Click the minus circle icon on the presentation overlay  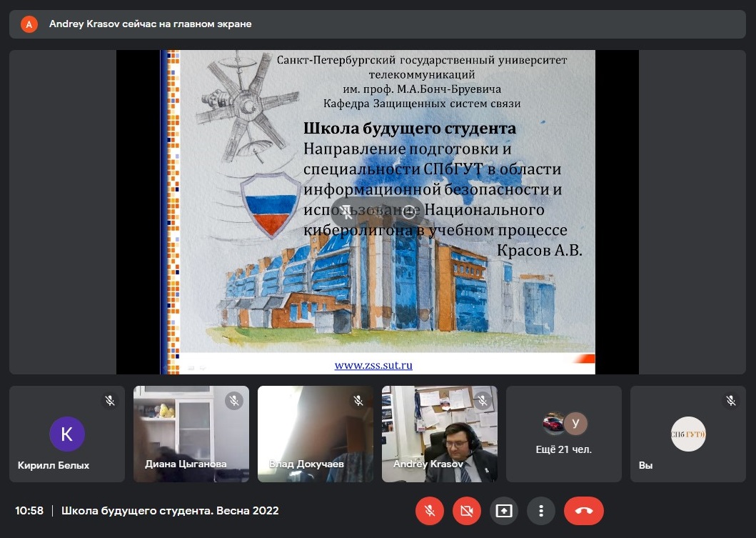tap(408, 211)
